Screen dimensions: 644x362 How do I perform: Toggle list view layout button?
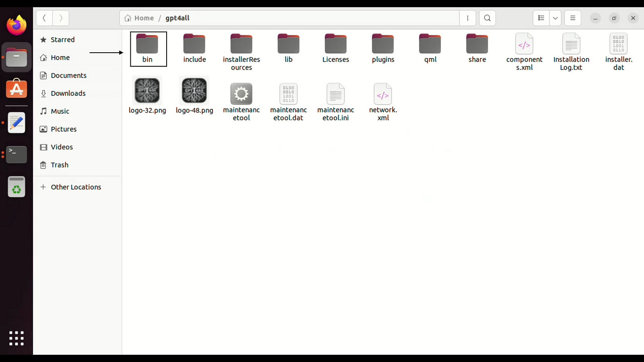[x=541, y=18]
